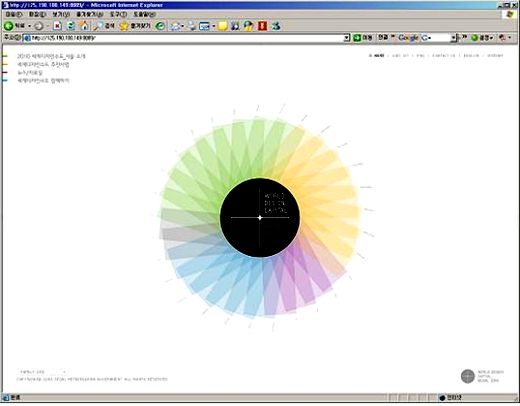Expand the Mail icon dropdown arrow

(x=183, y=26)
